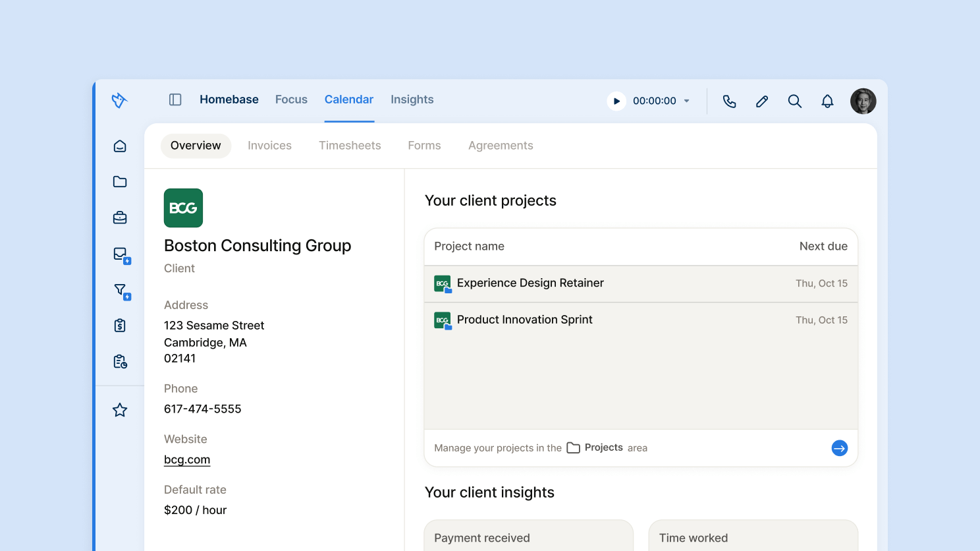Click the blue arrow to Projects area
Screen dimensions: 980x551
tap(839, 448)
